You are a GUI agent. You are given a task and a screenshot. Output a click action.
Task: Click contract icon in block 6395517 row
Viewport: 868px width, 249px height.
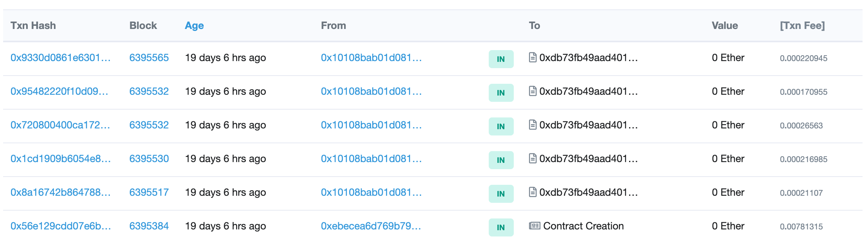pyautogui.click(x=533, y=192)
